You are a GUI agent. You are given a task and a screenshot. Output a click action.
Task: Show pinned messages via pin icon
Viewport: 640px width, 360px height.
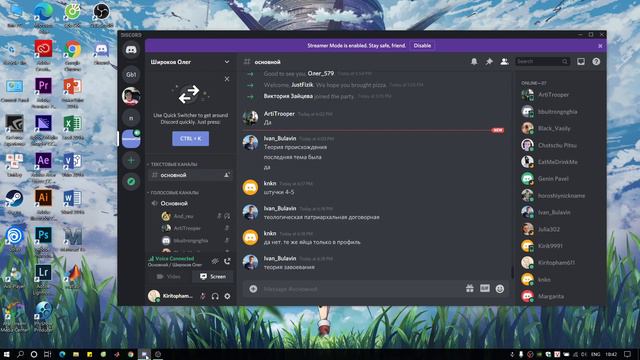tap(489, 62)
